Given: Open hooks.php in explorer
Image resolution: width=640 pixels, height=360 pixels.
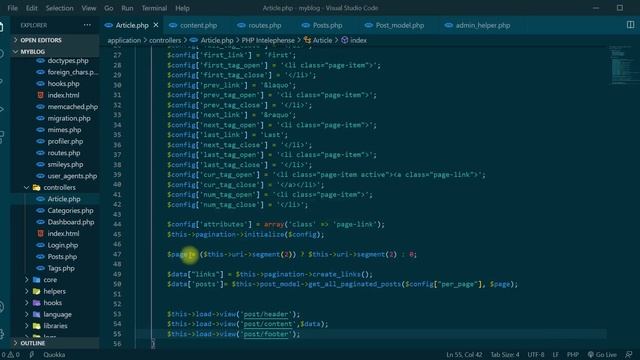Looking at the screenshot, I should (63, 83).
